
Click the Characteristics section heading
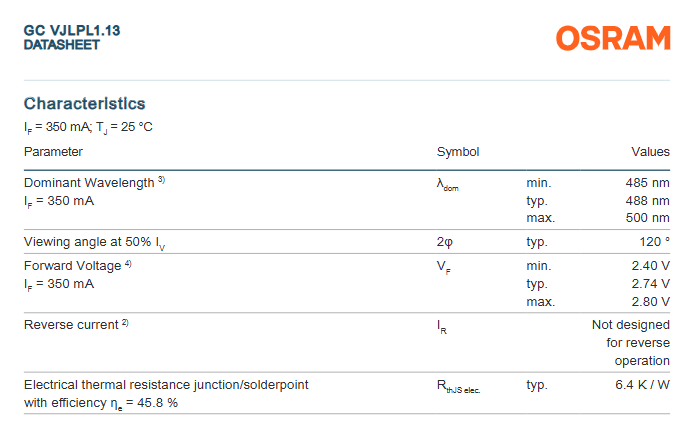85,103
